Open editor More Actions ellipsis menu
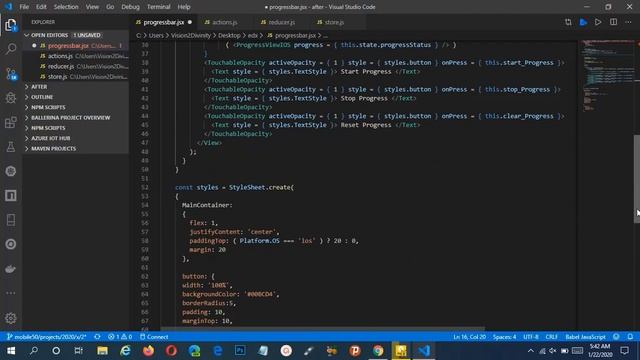640x360 pixels. [628, 22]
